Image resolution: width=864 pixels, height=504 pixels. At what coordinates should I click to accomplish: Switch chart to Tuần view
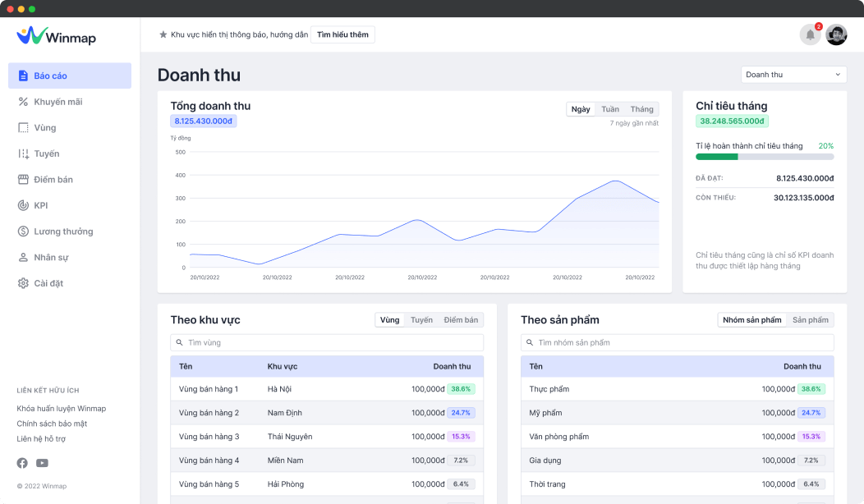[x=610, y=109]
